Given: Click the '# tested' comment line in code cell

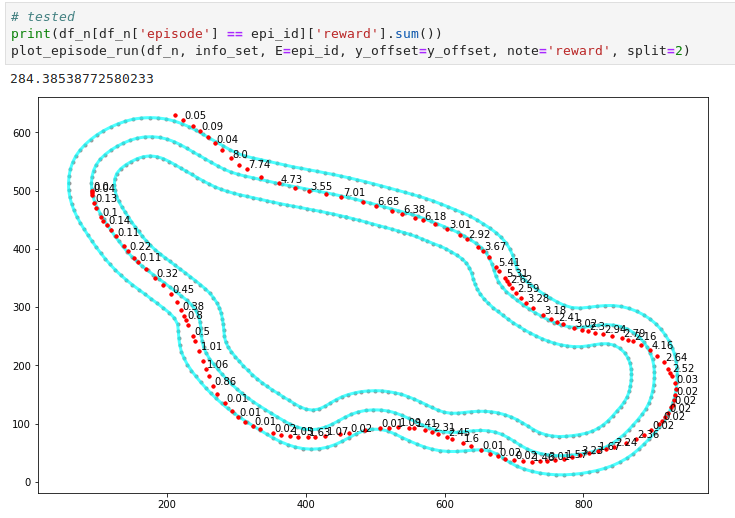Looking at the screenshot, I should pyautogui.click(x=42, y=17).
